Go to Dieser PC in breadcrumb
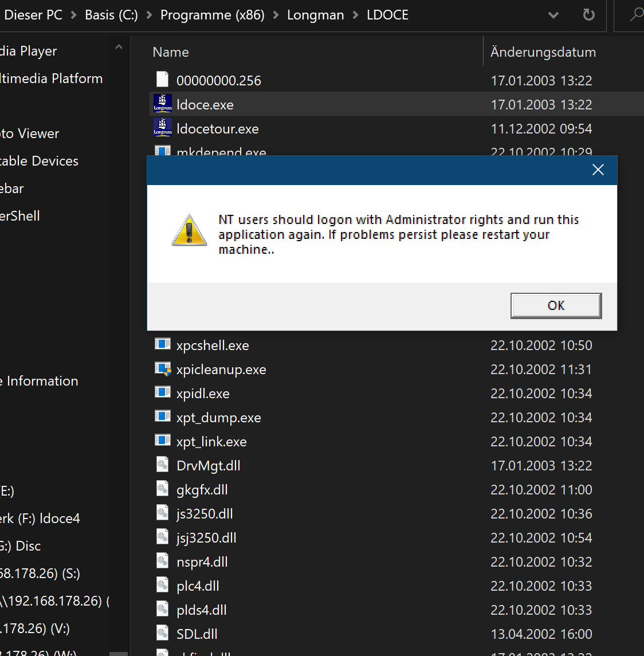This screenshot has width=644, height=656. point(33,15)
